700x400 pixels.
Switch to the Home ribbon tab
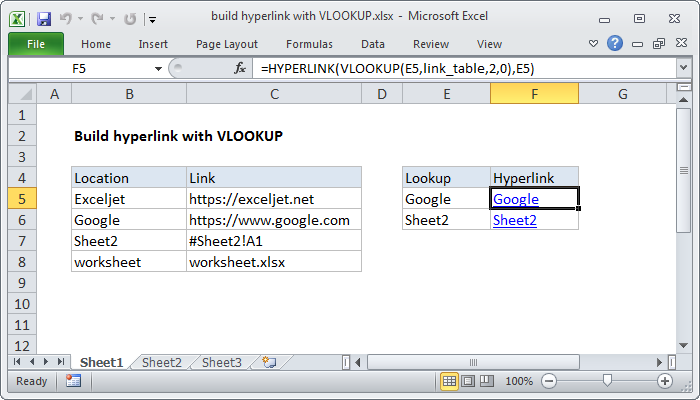96,44
